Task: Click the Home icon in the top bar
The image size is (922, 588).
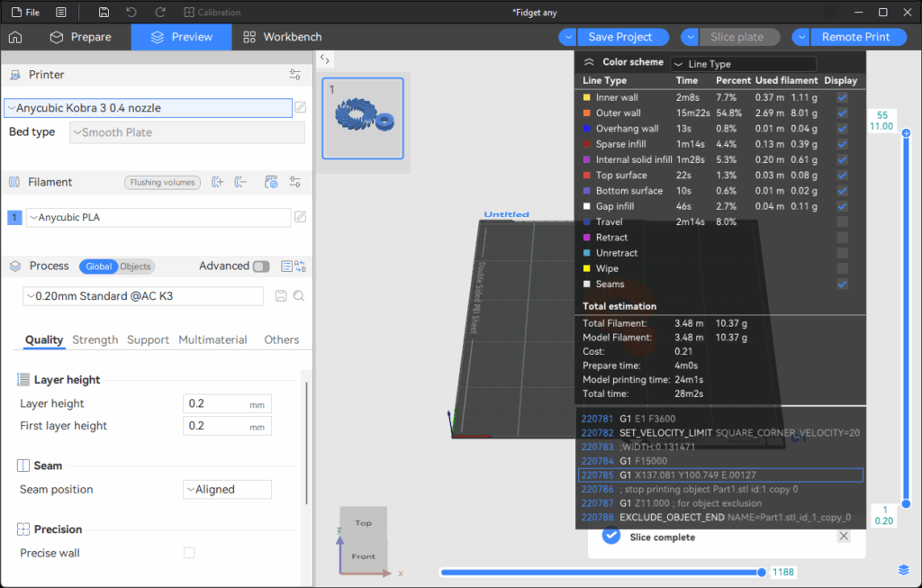Action: [15, 37]
